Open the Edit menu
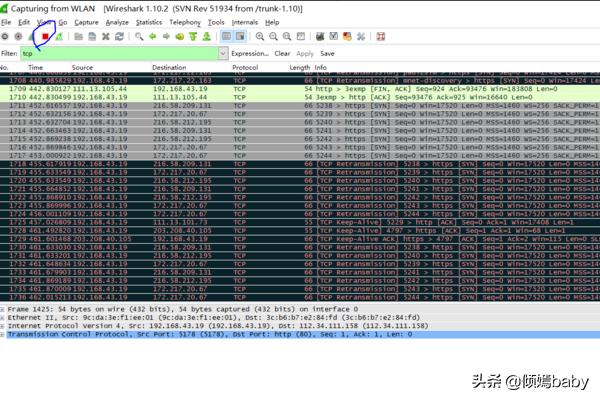 (24, 22)
